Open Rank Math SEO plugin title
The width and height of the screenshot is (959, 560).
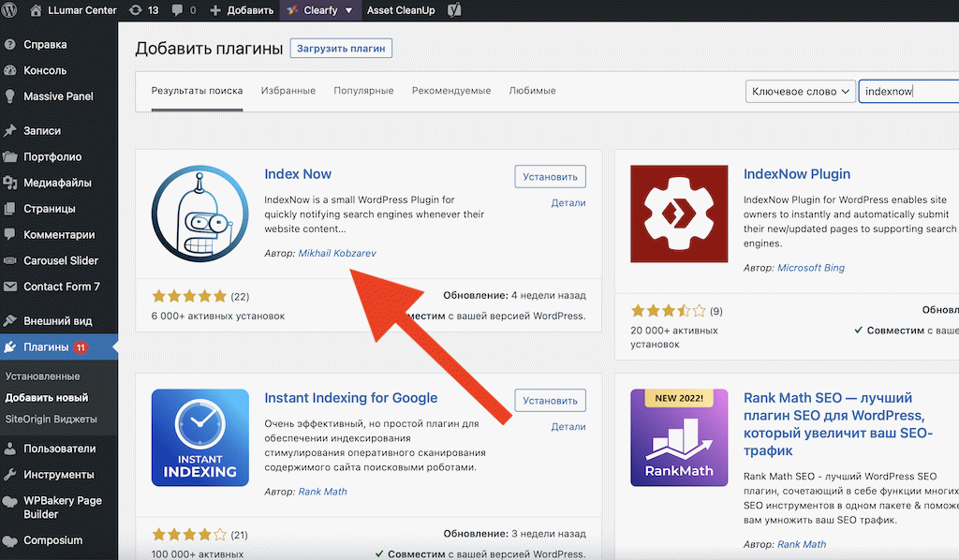[x=838, y=423]
